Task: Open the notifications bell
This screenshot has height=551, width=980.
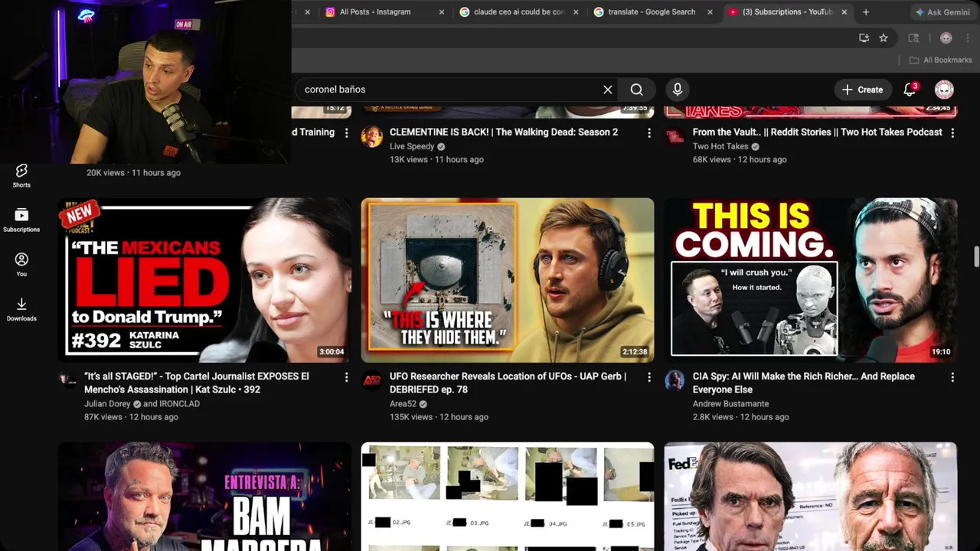Action: pyautogui.click(x=910, y=90)
